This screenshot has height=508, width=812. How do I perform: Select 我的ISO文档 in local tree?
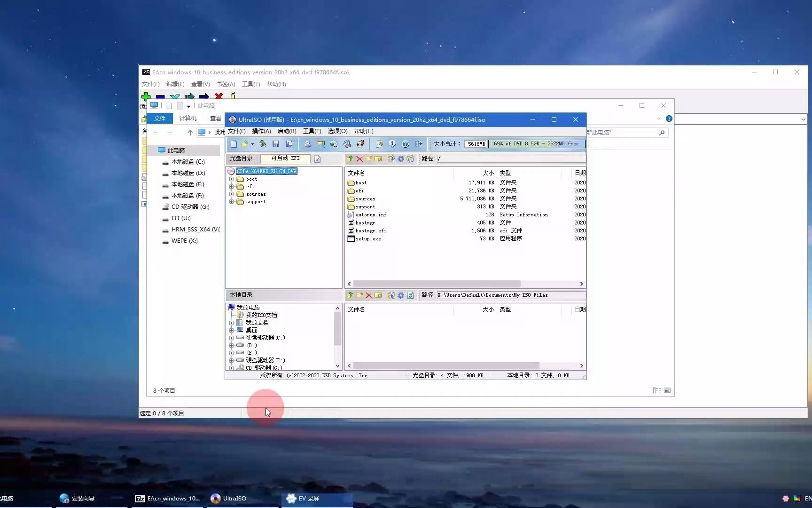click(x=261, y=315)
